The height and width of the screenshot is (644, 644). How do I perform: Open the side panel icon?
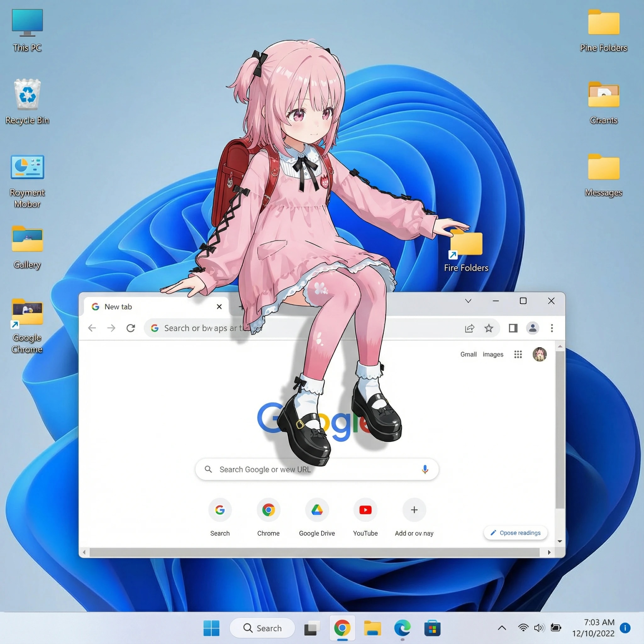pyautogui.click(x=512, y=328)
